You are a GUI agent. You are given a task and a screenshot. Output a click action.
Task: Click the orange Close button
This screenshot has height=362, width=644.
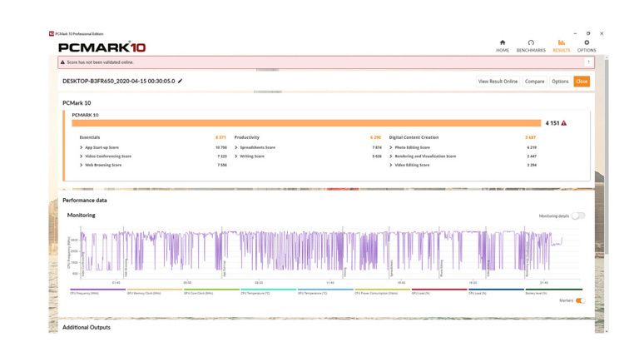click(x=582, y=82)
